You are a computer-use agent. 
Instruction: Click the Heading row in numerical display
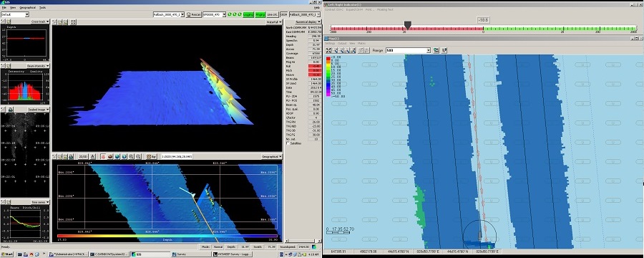[x=303, y=37]
